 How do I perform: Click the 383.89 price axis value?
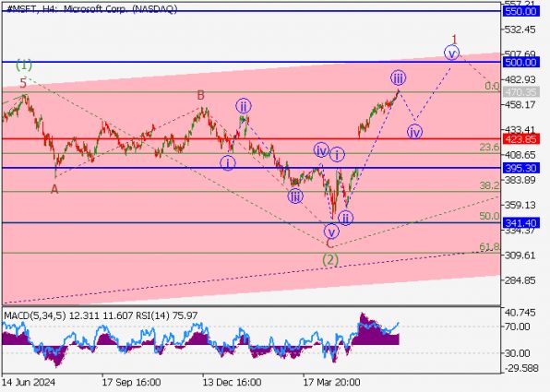(520, 180)
